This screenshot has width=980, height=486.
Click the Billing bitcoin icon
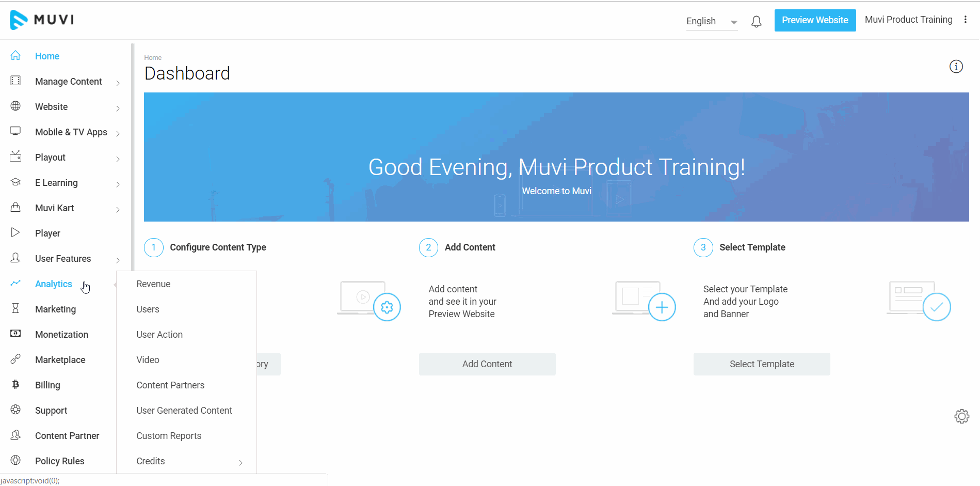pyautogui.click(x=15, y=384)
